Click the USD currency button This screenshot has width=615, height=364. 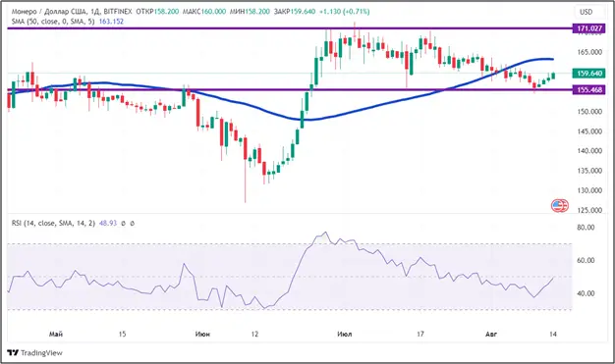pos(586,12)
